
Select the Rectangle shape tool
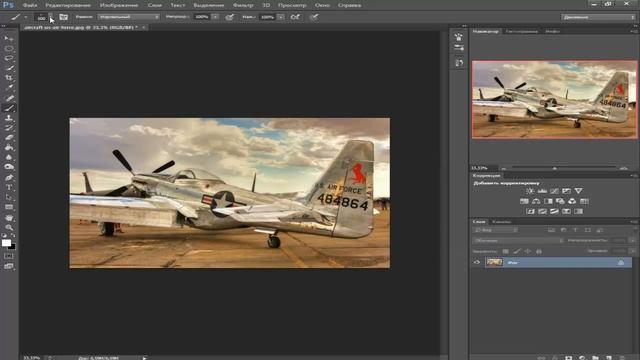tap(9, 207)
